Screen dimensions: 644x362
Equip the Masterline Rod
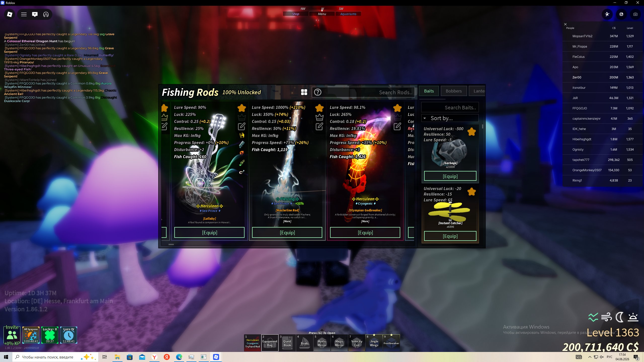click(x=287, y=233)
